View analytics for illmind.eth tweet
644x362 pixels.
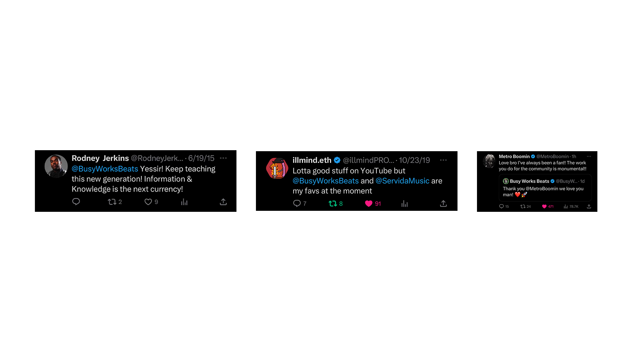pyautogui.click(x=405, y=203)
